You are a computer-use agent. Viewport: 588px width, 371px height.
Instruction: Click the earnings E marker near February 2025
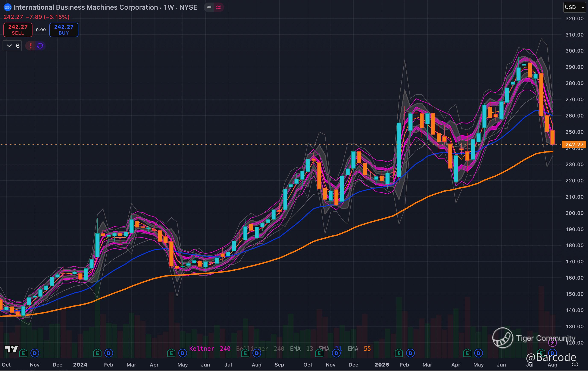[x=398, y=353]
